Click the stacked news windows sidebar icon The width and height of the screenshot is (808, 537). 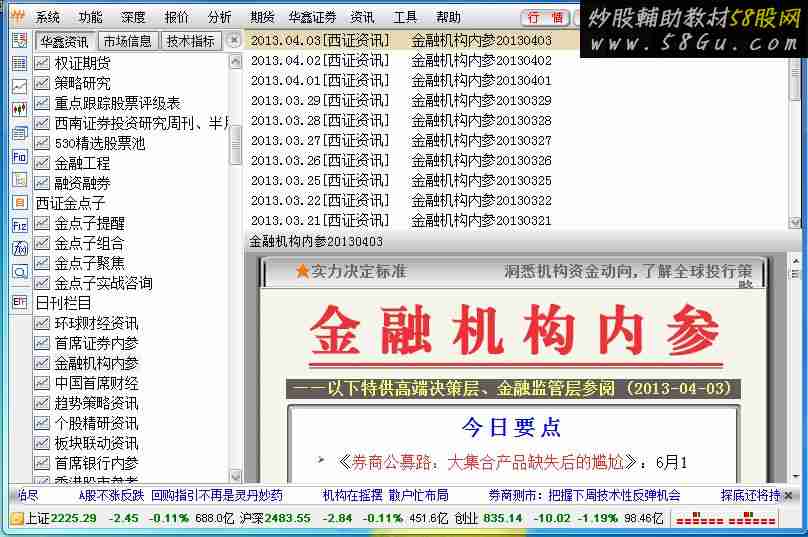click(x=20, y=133)
